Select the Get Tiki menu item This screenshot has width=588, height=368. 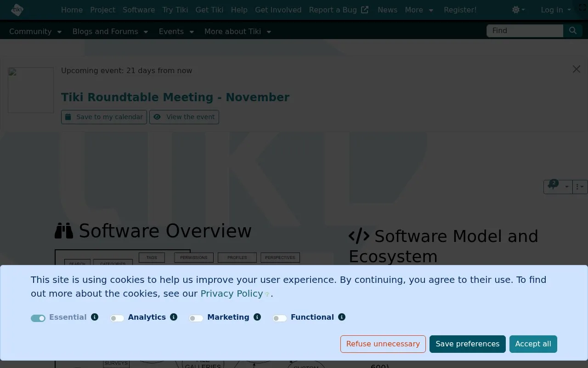[209, 10]
